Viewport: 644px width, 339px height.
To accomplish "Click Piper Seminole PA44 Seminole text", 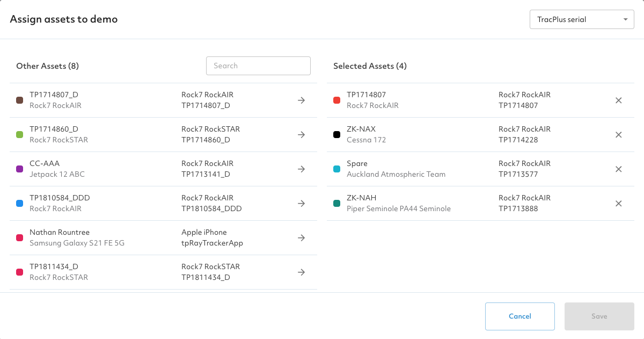I will 399,208.
